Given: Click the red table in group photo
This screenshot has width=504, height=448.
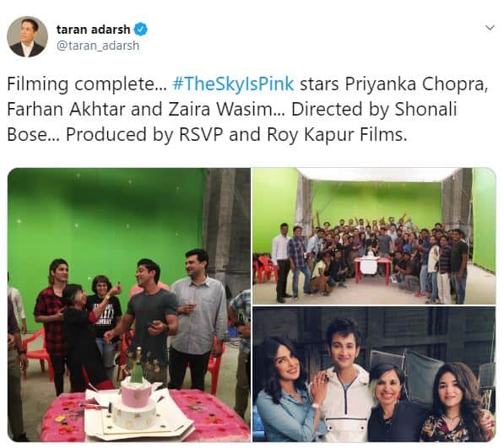Looking at the screenshot, I should point(372,271).
